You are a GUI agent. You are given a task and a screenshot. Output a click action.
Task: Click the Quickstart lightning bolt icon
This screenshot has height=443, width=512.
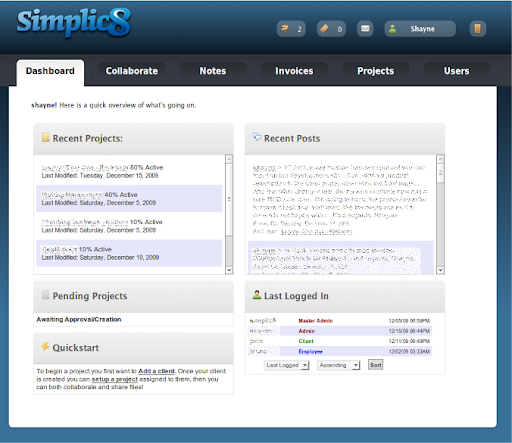[x=45, y=346]
